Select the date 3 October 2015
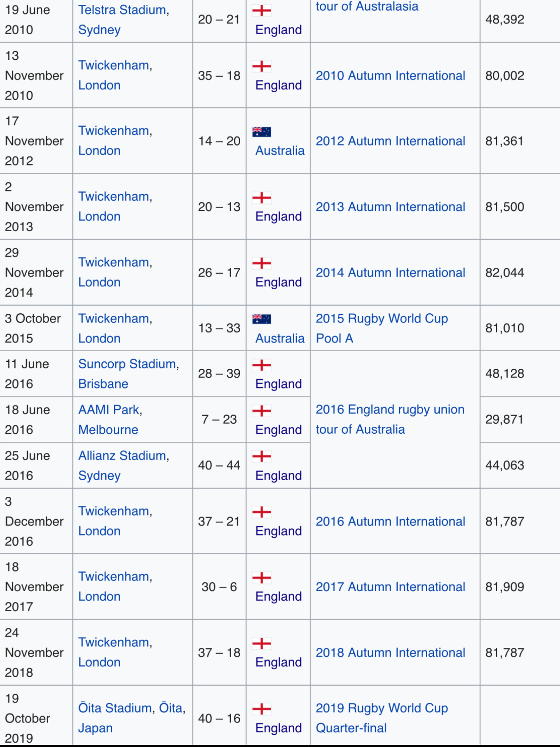This screenshot has height=747, width=560. 32,328
